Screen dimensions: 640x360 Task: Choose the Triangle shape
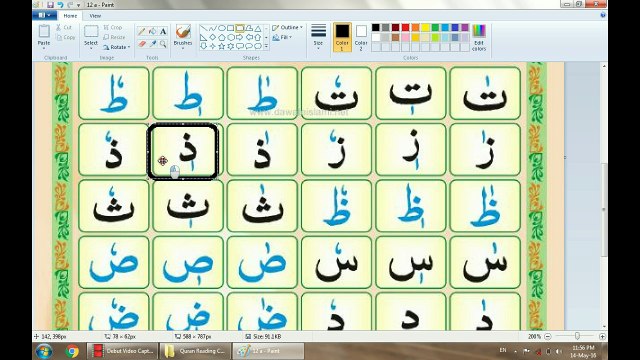[258, 29]
